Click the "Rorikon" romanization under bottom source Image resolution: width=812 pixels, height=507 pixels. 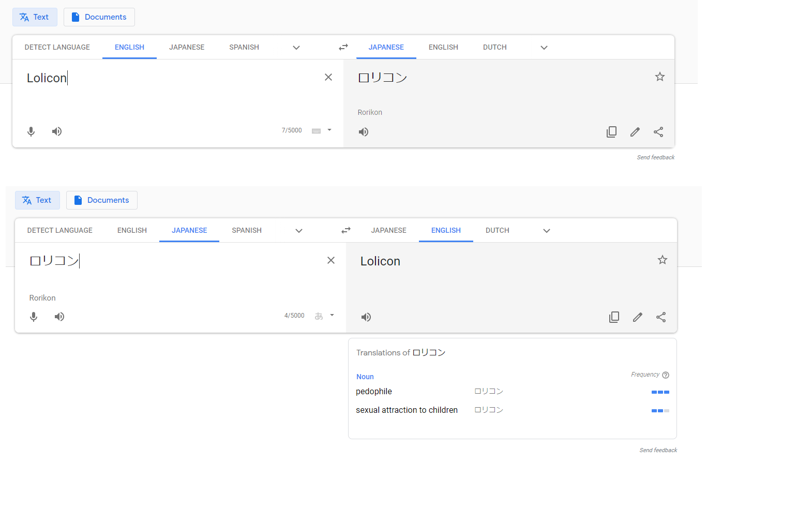click(42, 298)
